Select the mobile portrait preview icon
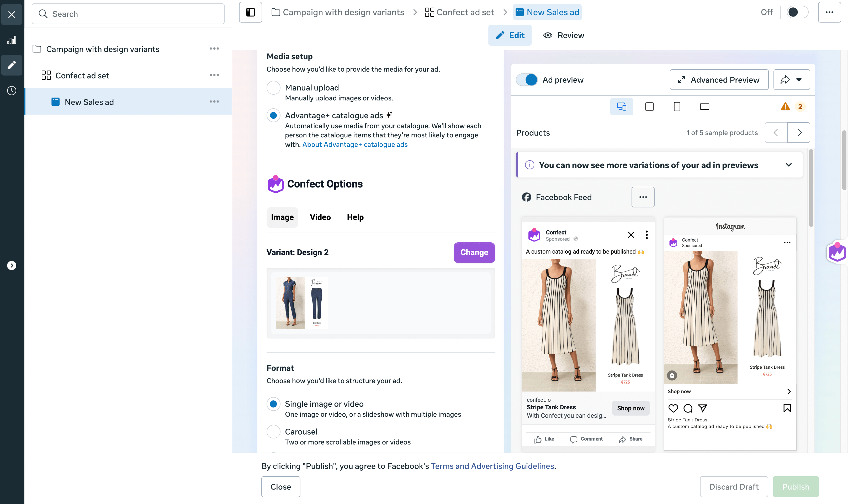 coord(677,107)
